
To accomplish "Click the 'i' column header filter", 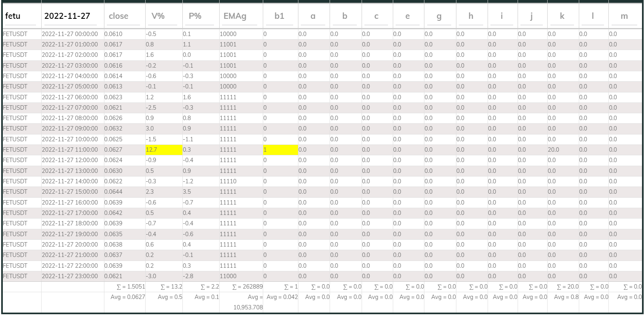I will click(502, 16).
